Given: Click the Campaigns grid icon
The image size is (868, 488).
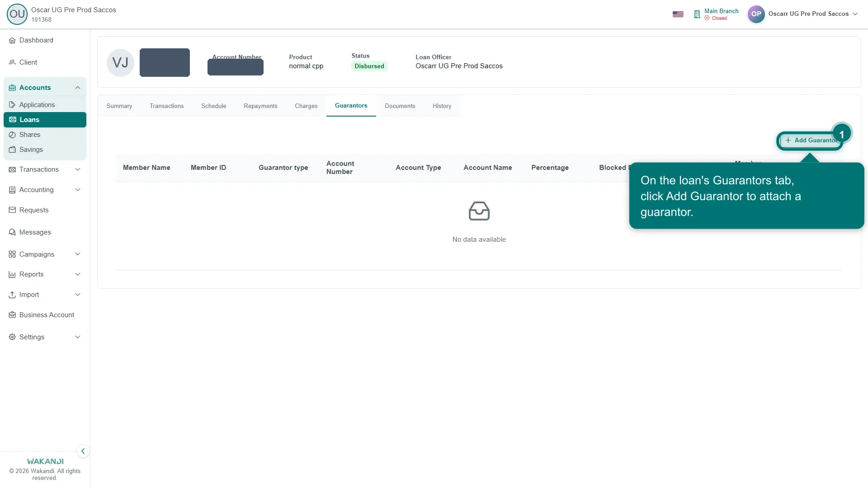Looking at the screenshot, I should [x=12, y=254].
